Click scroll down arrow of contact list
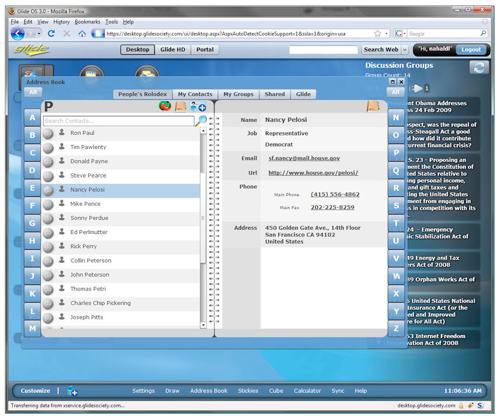 point(203,325)
